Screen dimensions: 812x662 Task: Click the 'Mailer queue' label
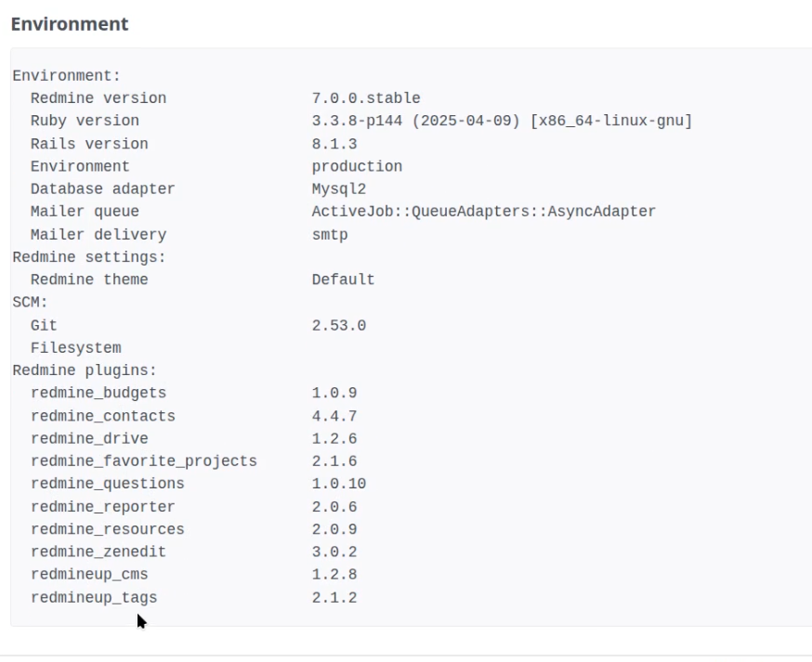point(85,211)
